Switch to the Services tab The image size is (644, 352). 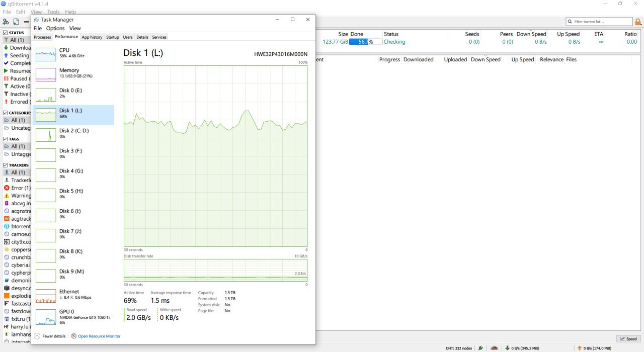(x=159, y=37)
